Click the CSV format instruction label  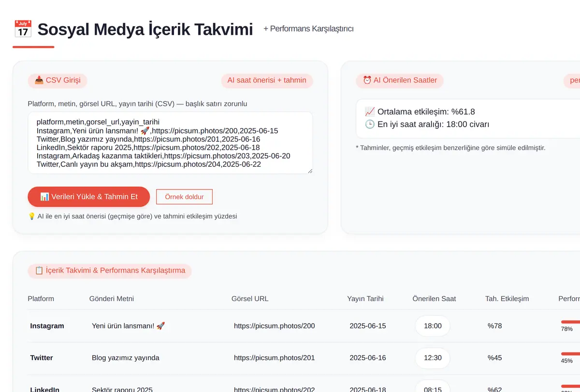(x=138, y=104)
